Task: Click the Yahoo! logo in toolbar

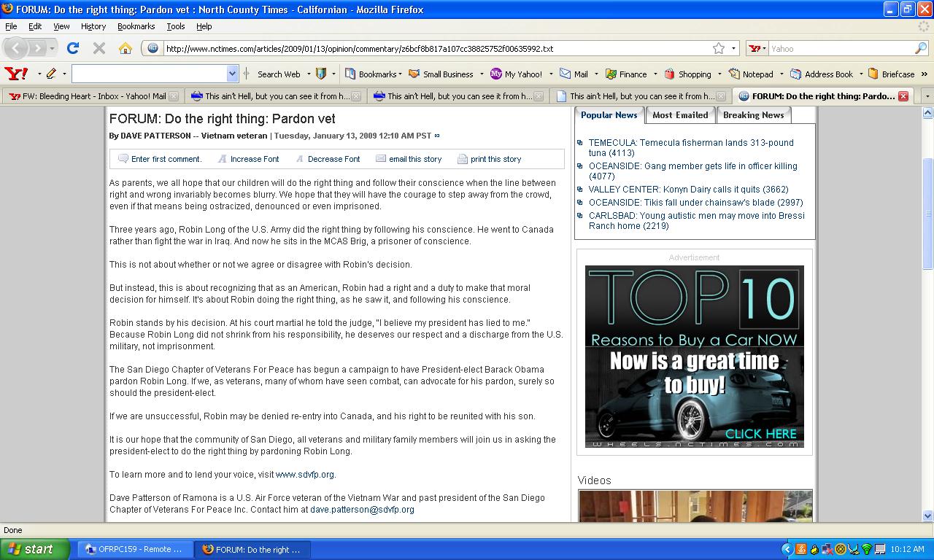Action: pos(16,74)
